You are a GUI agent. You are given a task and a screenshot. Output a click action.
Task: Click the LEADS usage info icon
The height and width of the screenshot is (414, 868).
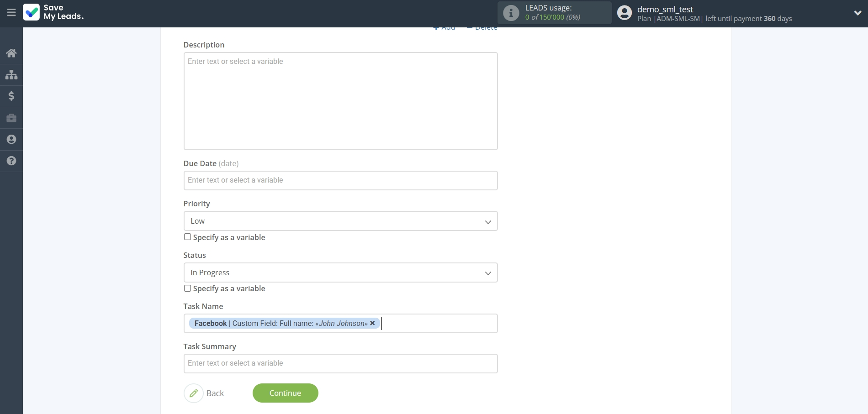click(511, 13)
